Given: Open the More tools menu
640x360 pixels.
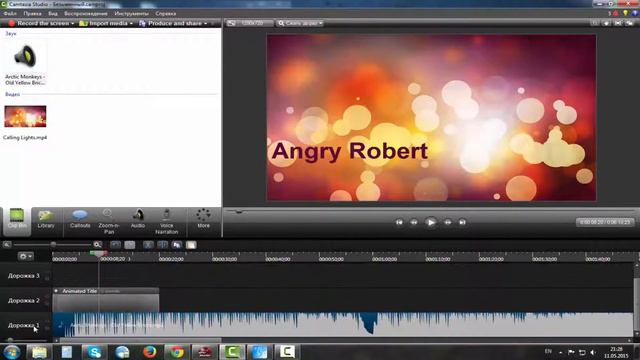Looking at the screenshot, I should coord(203,219).
